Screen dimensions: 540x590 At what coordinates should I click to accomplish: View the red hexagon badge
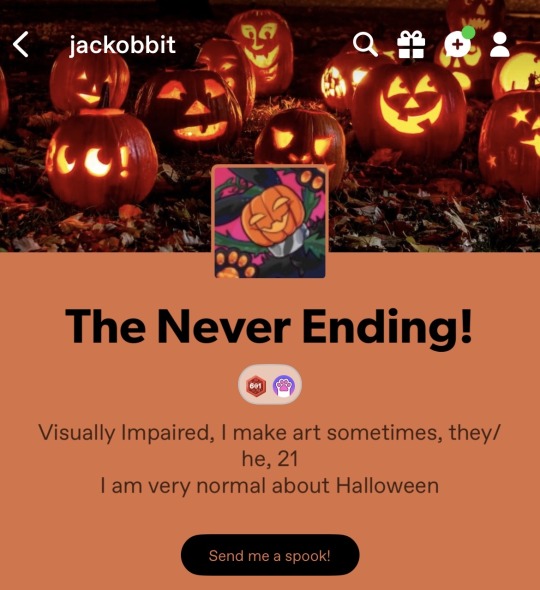256,386
